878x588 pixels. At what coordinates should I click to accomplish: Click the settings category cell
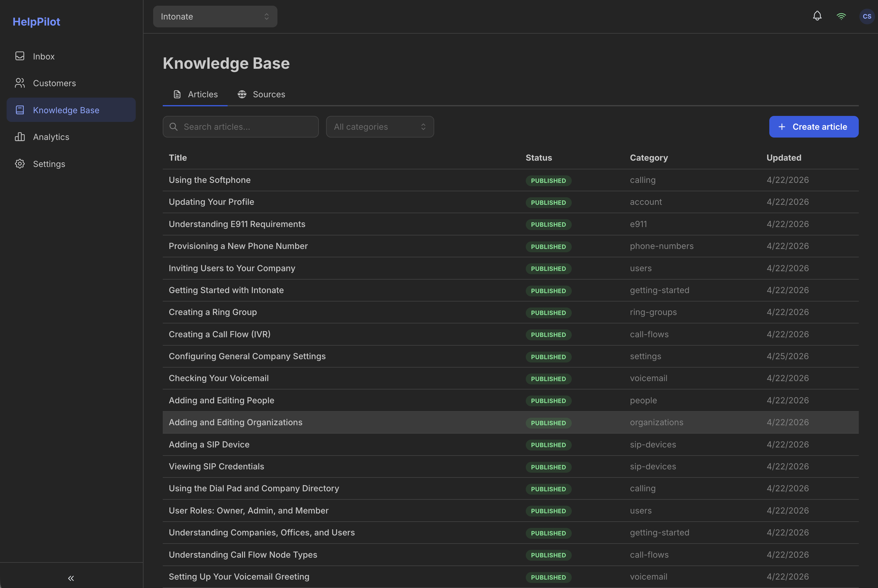(x=646, y=356)
